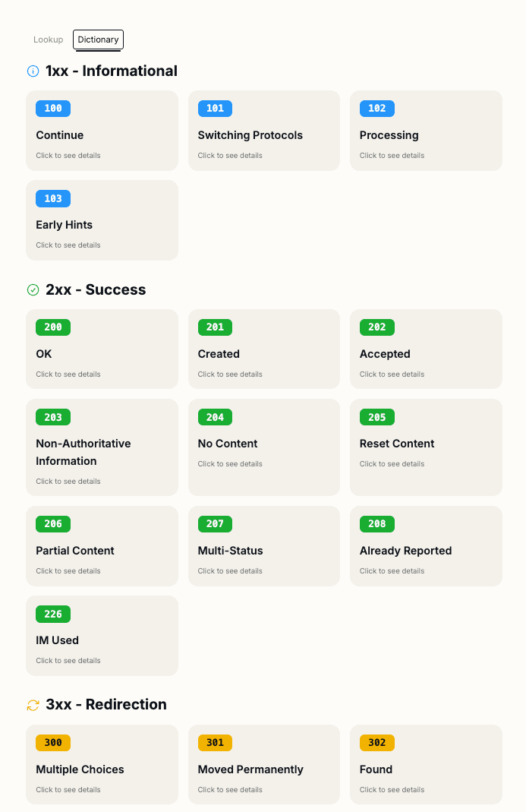
Task: Click the info icon beside 1xx Informational
Action: (x=32, y=71)
